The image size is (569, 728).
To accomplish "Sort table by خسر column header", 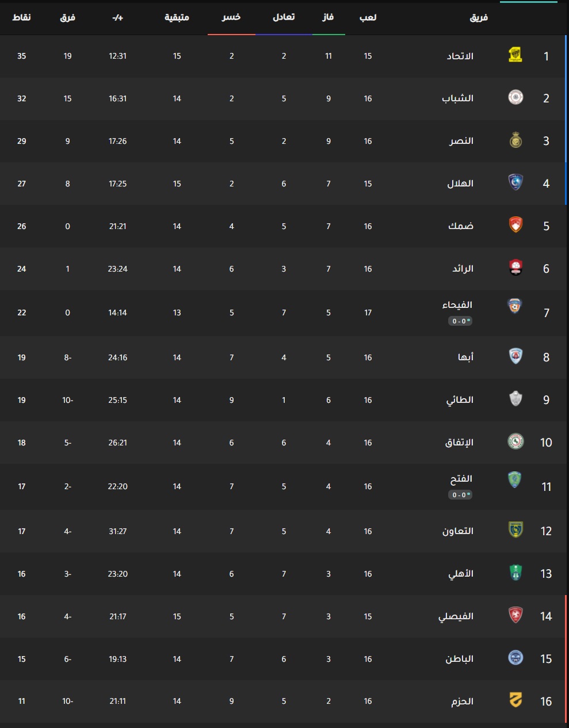I will pyautogui.click(x=231, y=17).
